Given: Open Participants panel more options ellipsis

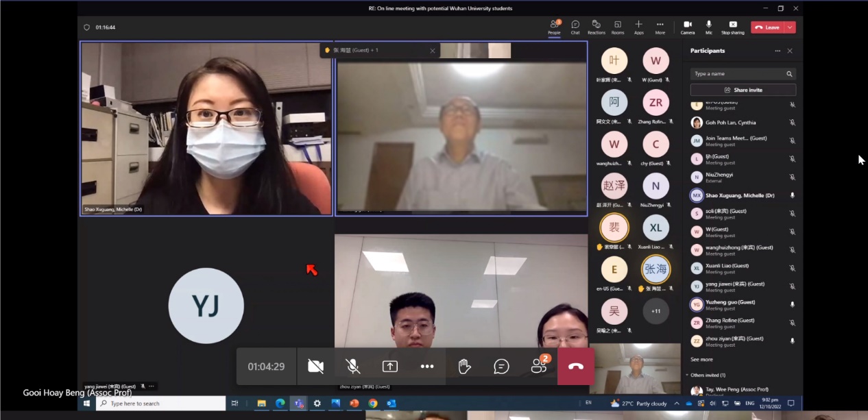Looking at the screenshot, I should coord(777,51).
